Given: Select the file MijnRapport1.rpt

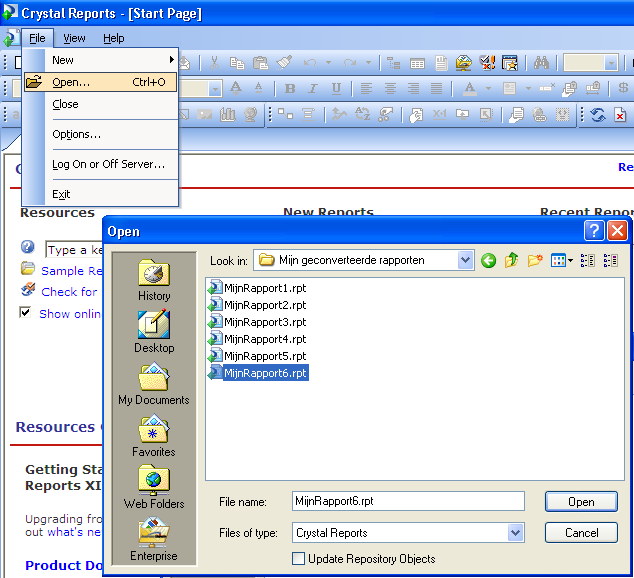Looking at the screenshot, I should (257, 288).
